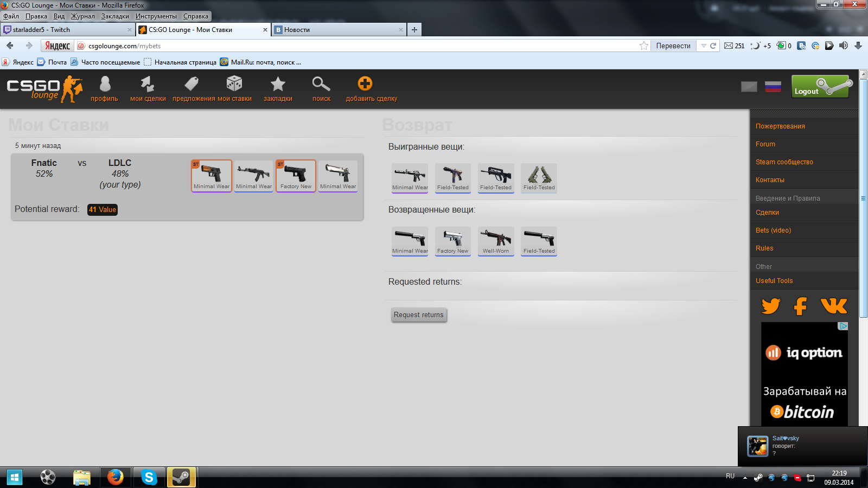
Task: Open the Rules sidebar link
Action: (x=764, y=248)
